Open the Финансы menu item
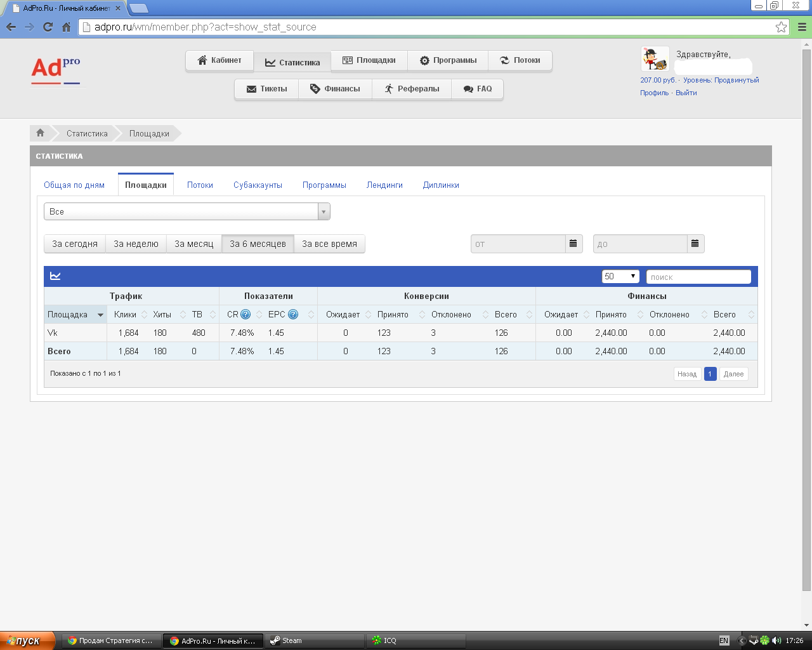 tap(335, 89)
